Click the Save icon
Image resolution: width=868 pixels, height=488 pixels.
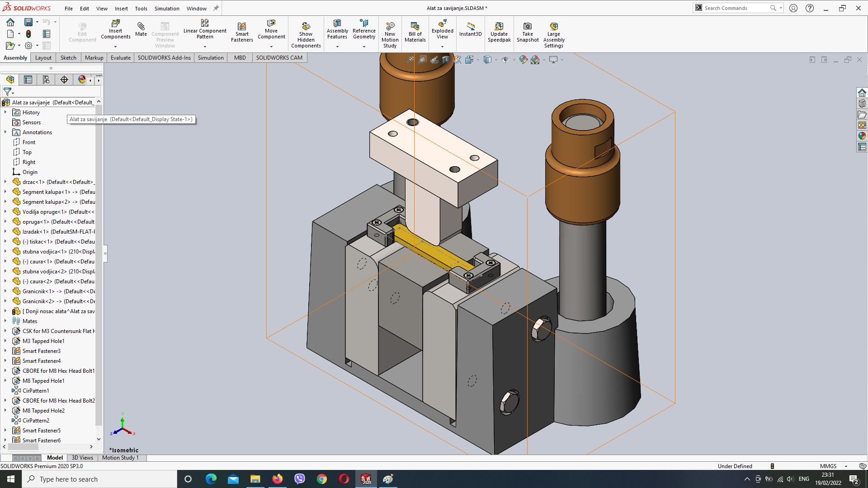coord(28,22)
